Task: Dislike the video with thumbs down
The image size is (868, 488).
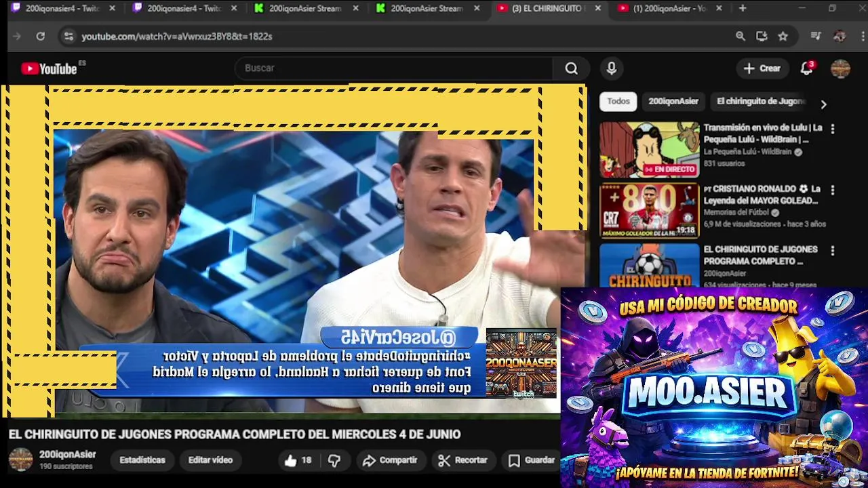Action: coord(334,460)
